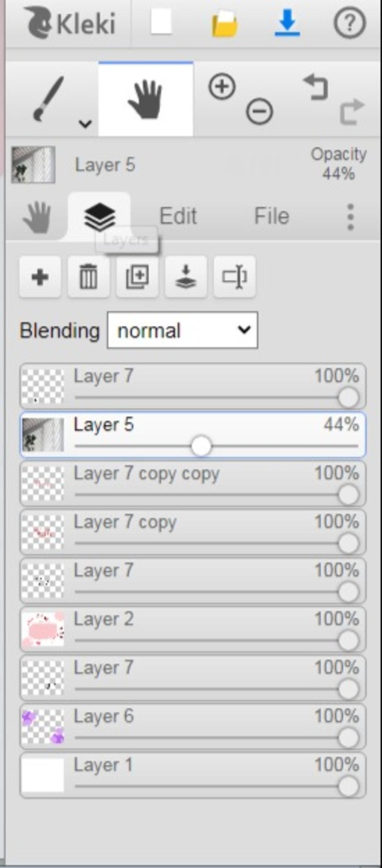Click the zoom out minus icon
The width and height of the screenshot is (382, 868).
[260, 111]
